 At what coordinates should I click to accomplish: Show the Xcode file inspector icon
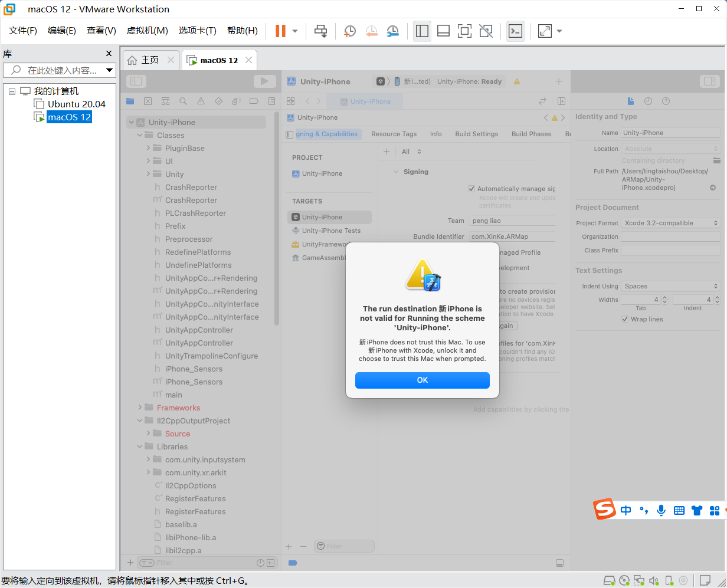point(630,101)
